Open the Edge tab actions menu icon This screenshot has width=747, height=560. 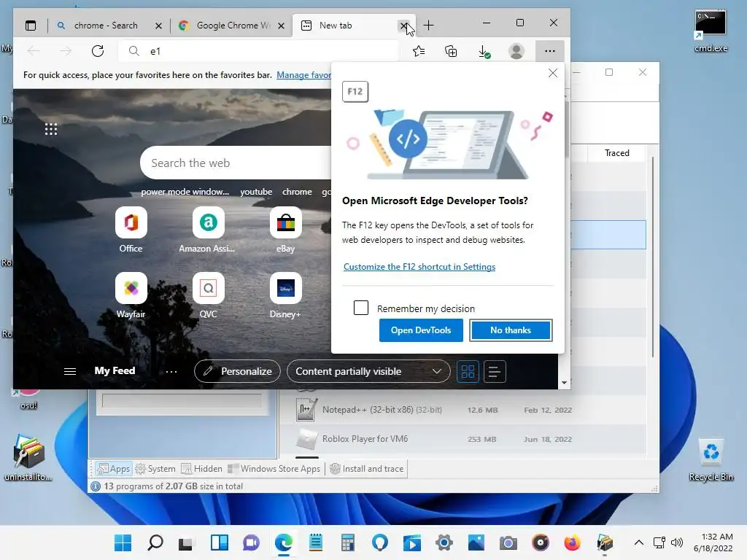pyautogui.click(x=31, y=26)
